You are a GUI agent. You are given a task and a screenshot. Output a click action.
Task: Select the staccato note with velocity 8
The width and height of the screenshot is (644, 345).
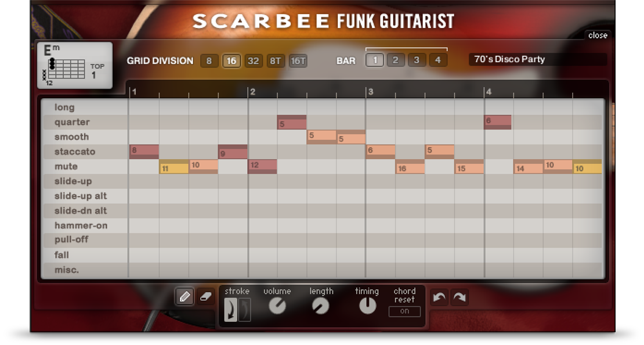pyautogui.click(x=143, y=152)
